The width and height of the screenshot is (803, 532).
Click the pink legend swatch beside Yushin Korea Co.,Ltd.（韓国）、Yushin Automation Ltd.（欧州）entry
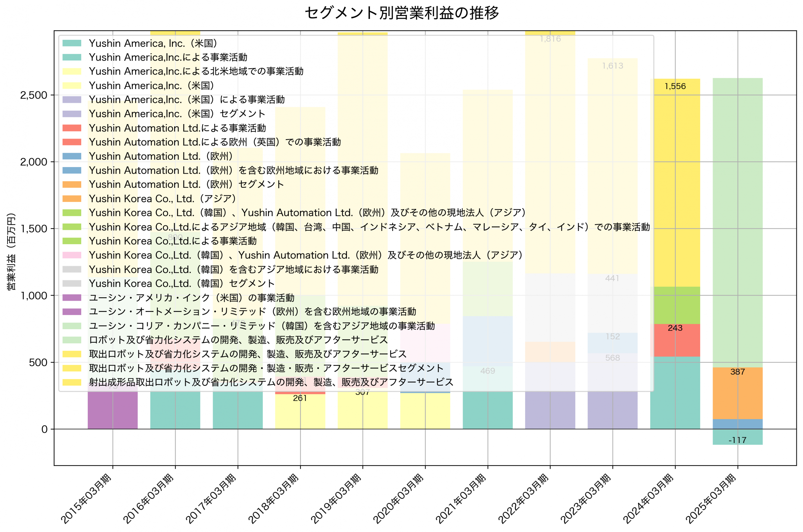[71, 255]
